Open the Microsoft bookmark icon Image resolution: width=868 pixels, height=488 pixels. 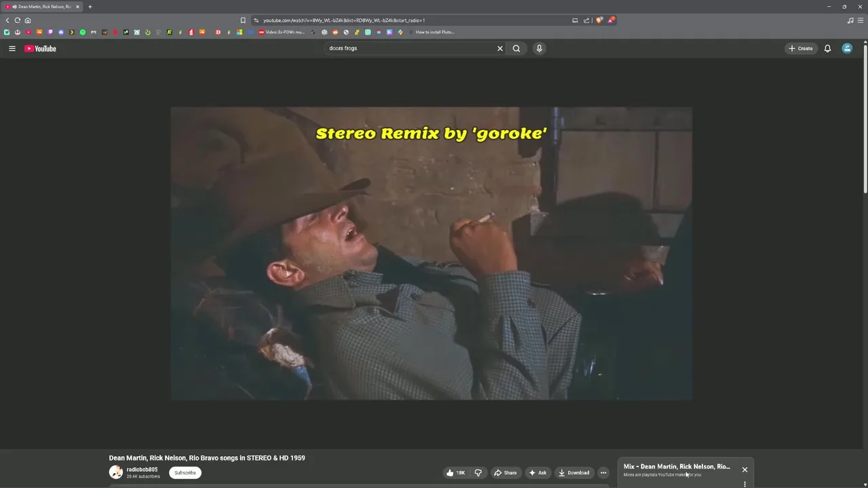coord(239,32)
